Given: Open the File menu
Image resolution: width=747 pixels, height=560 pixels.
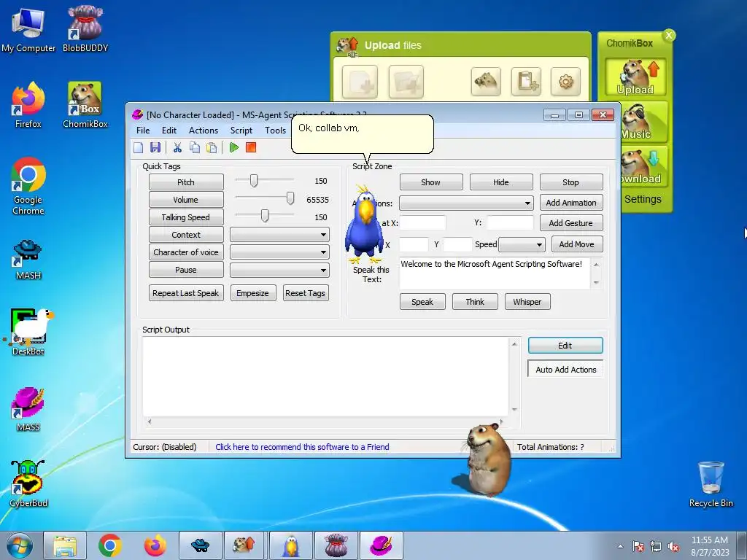Looking at the screenshot, I should [143, 131].
